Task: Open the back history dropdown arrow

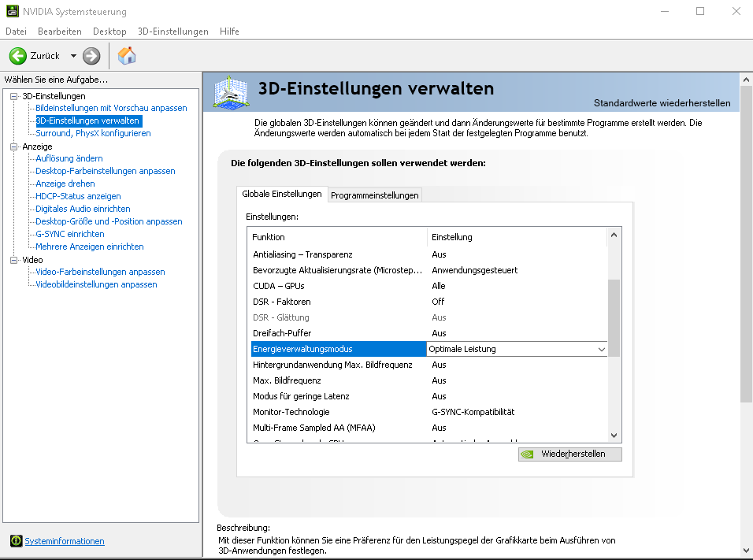Action: pyautogui.click(x=73, y=56)
